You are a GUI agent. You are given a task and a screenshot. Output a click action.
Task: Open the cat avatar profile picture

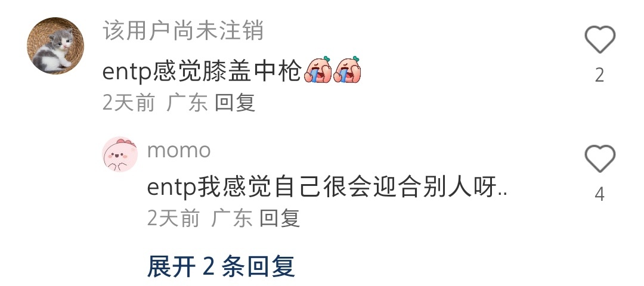55,45
